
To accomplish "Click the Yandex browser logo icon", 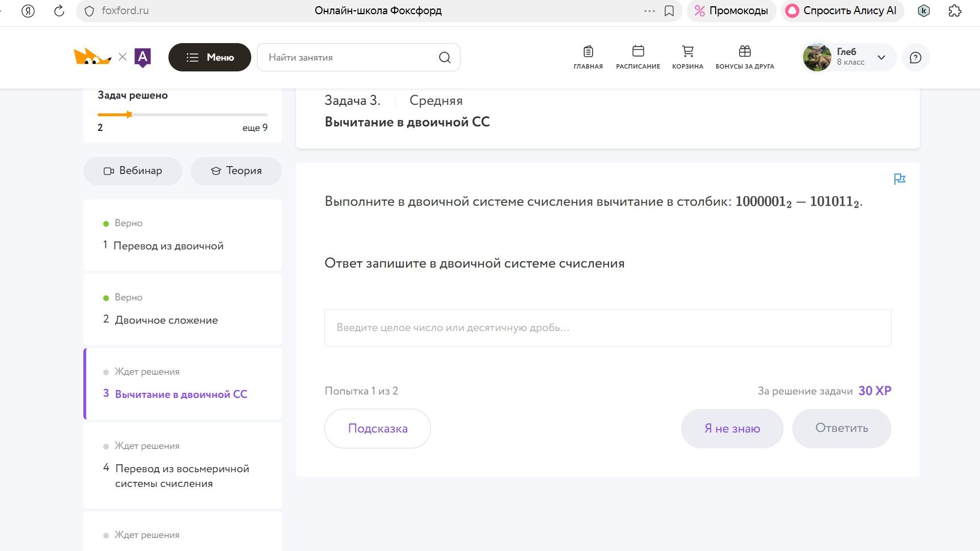I will click(x=28, y=11).
